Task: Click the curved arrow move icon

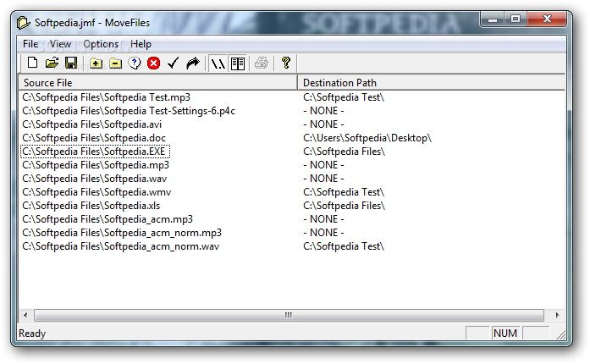Action: 193,63
